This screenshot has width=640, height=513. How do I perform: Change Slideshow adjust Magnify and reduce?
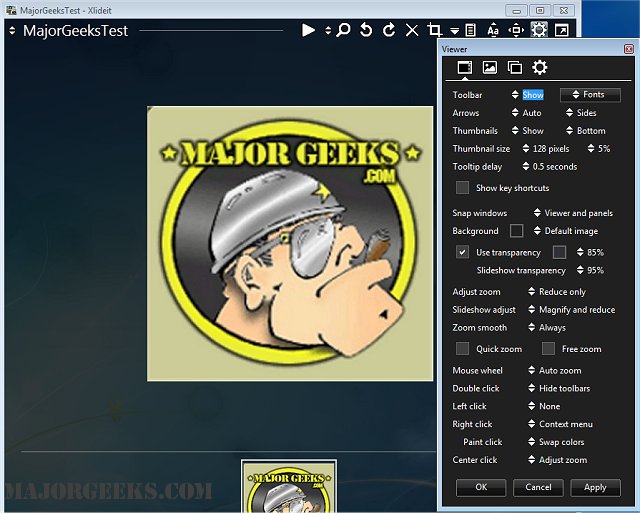pyautogui.click(x=571, y=310)
